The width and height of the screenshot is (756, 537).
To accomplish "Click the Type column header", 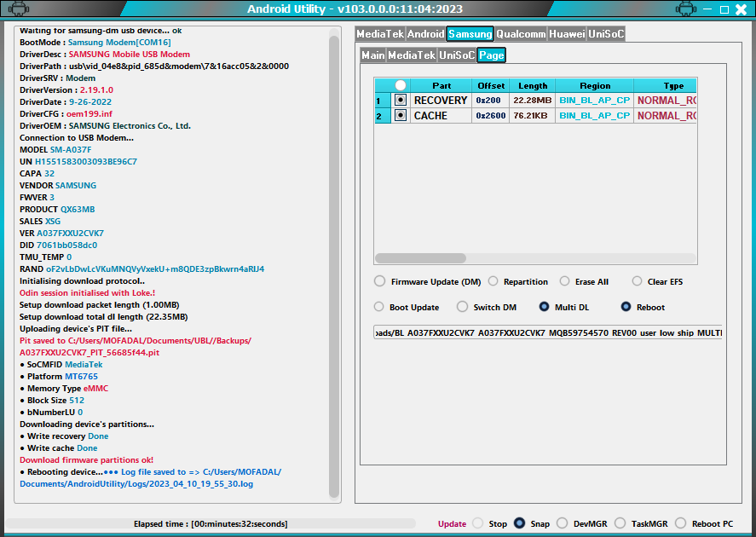I will (x=666, y=86).
